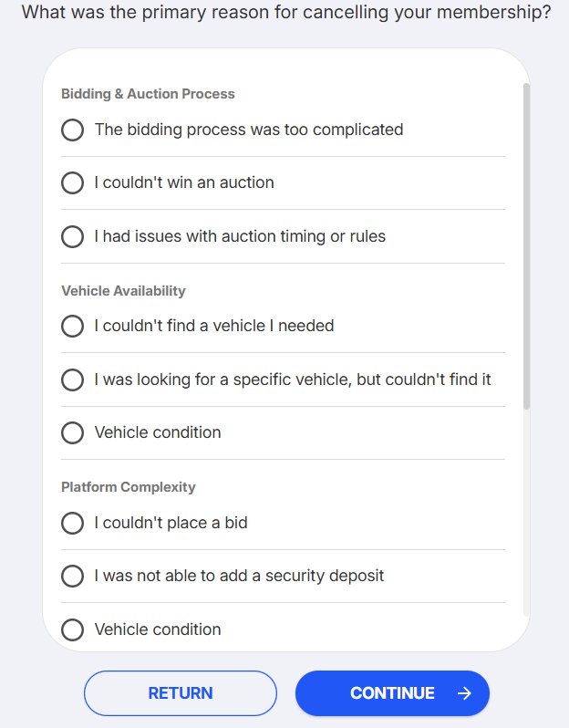Select "Vehicle condition" under Vehicle Availability

point(73,432)
